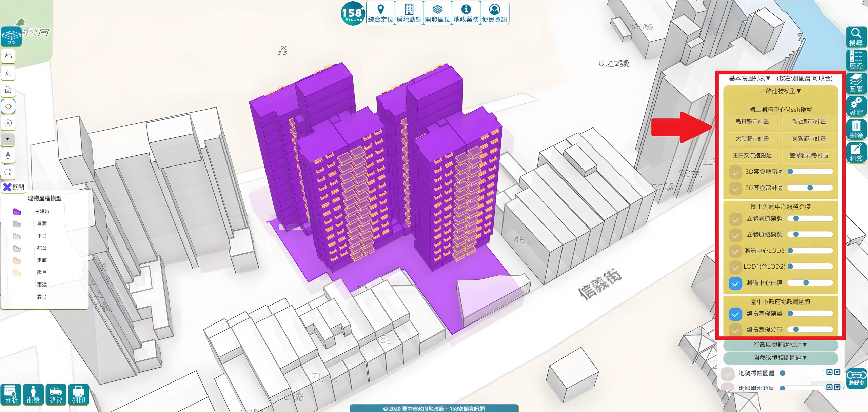Screen dimensions: 868x412
Task: Click the rotate view icon
Action: pos(8,172)
